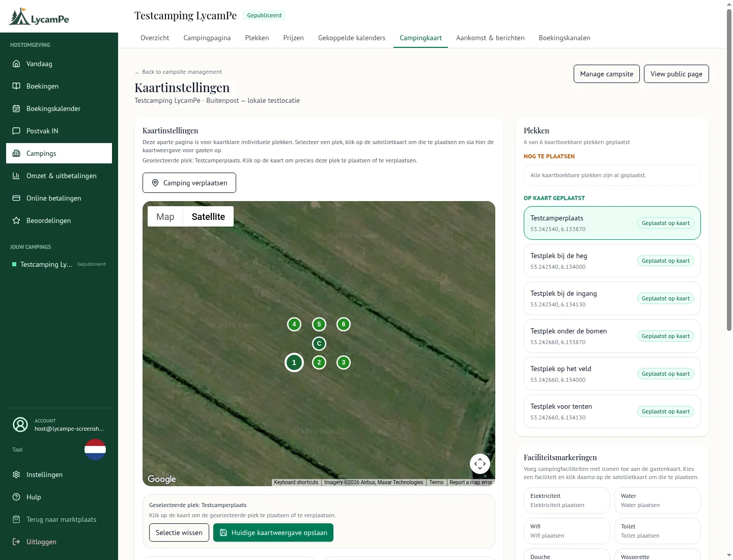
Task: Select the Testplek bij de heg card
Action: tap(612, 261)
